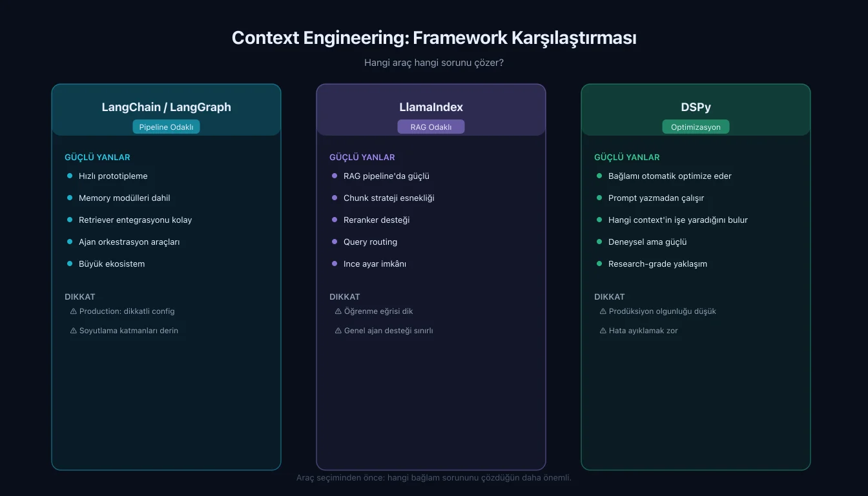Click GÜÇLÜ YANLAR label in DSPy card
Image resolution: width=868 pixels, height=496 pixels.
627,158
